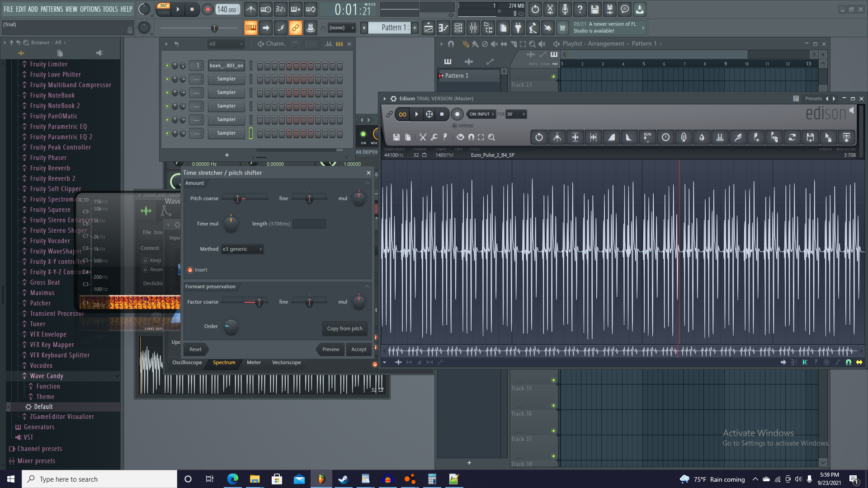Click the Edison reverse/undo circular arrow button
Image resolution: width=868 pixels, height=488 pixels.
(x=539, y=137)
